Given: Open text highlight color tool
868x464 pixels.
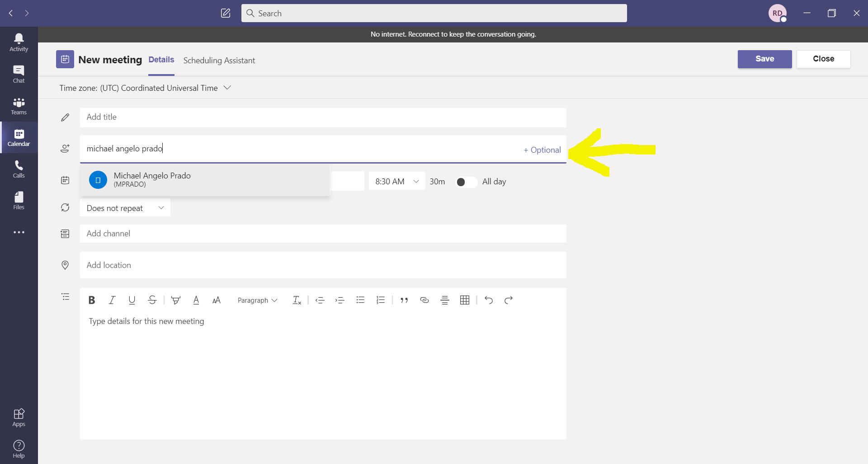Looking at the screenshot, I should (176, 300).
